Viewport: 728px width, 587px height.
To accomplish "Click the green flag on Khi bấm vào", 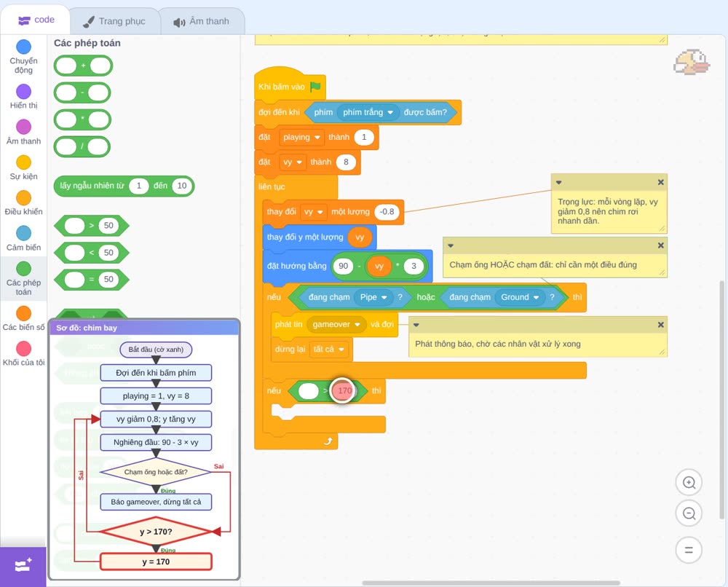I will [x=316, y=87].
